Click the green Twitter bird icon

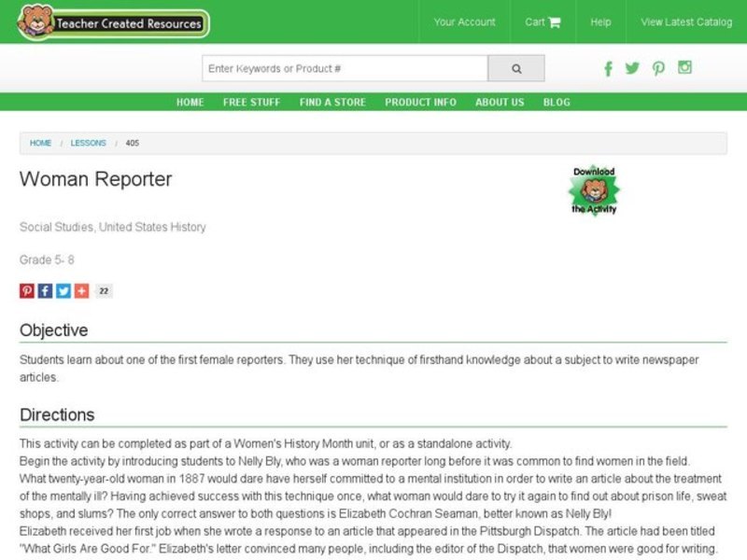[633, 68]
